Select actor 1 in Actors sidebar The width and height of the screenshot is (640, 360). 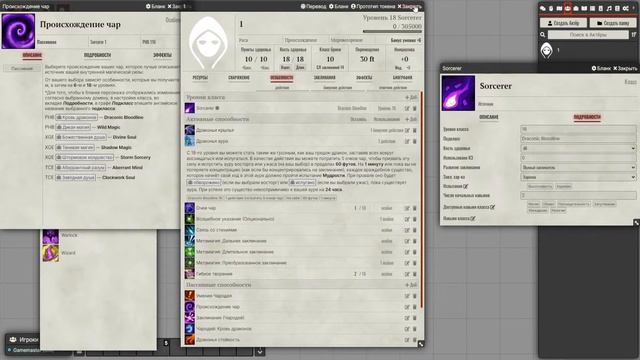pyautogui.click(x=588, y=50)
